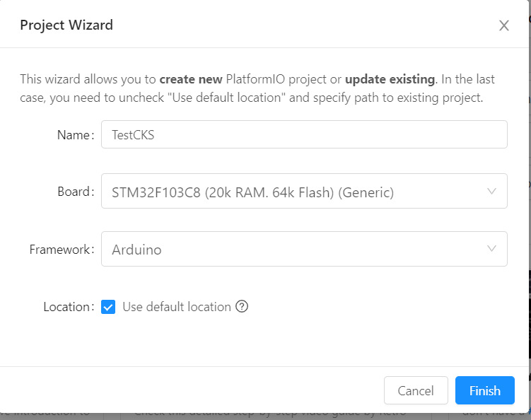
Task: Click Finish to create the project
Action: point(485,390)
